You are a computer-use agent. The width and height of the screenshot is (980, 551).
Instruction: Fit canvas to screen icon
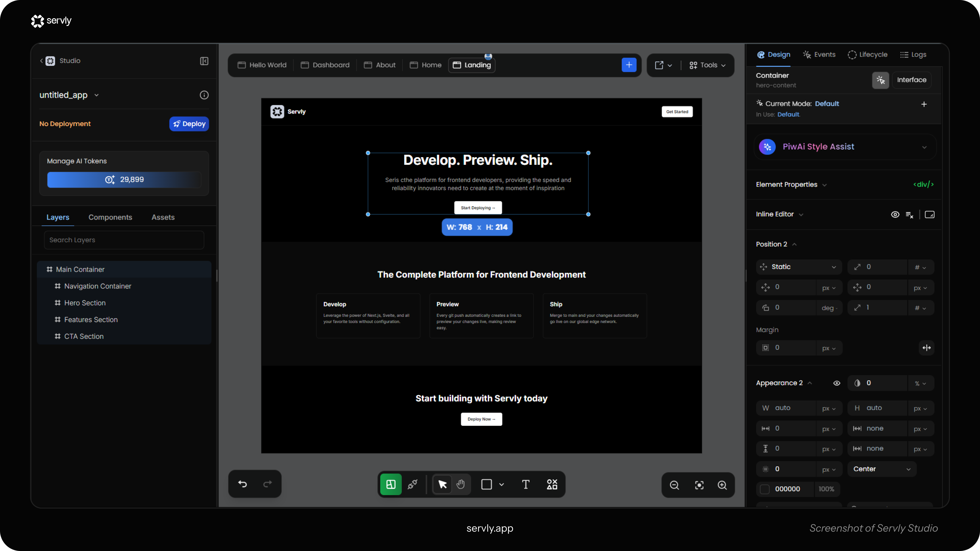tap(699, 485)
